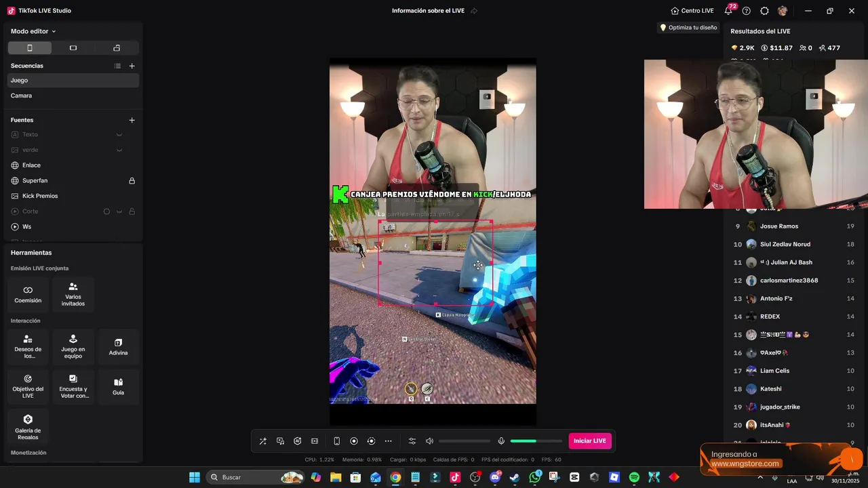Add a new scene in Secuencias

pyautogui.click(x=132, y=66)
